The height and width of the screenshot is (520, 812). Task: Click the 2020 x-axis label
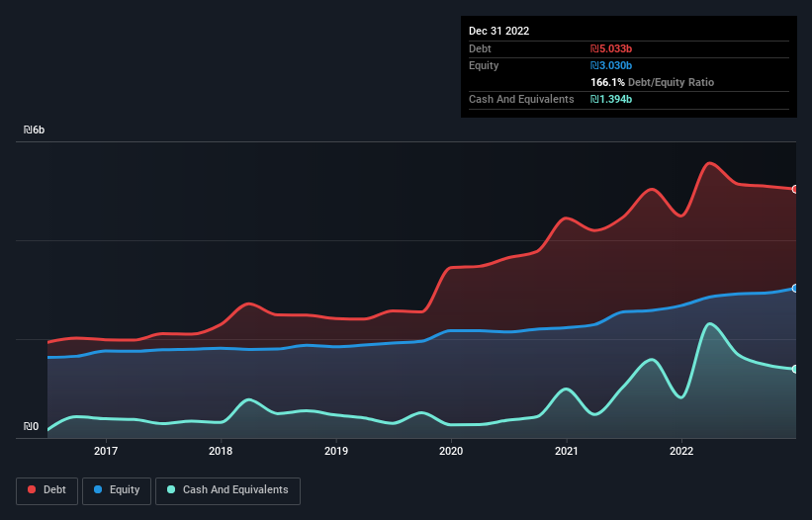[451, 451]
